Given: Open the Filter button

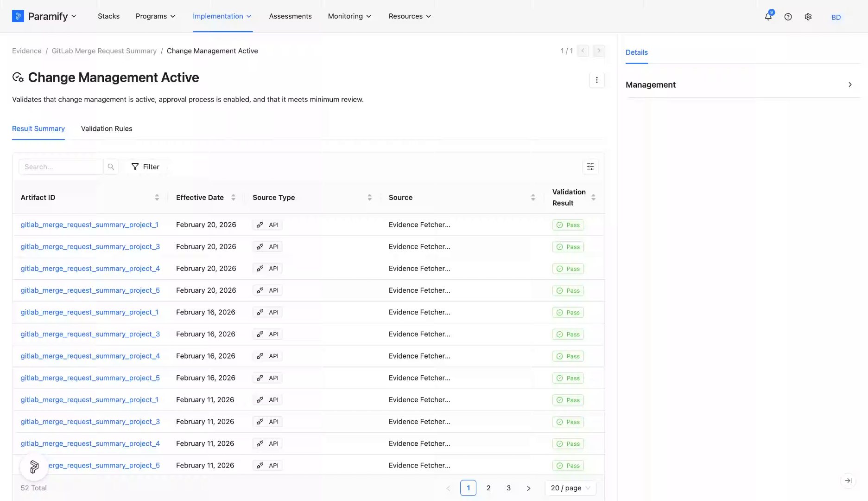Looking at the screenshot, I should click(145, 167).
